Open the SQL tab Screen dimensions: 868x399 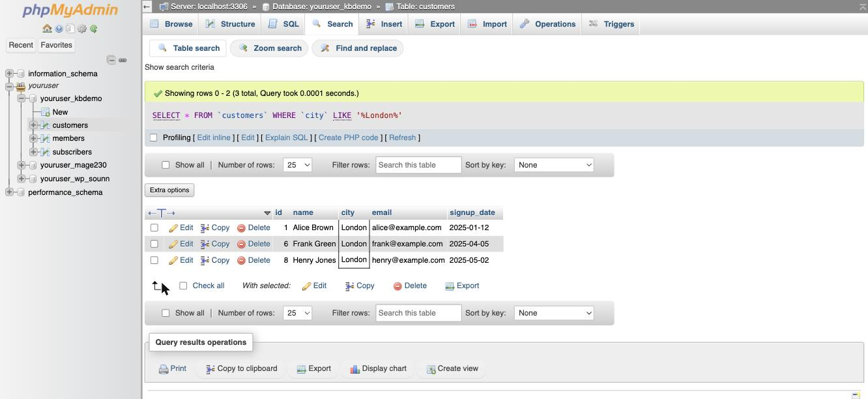click(x=283, y=24)
